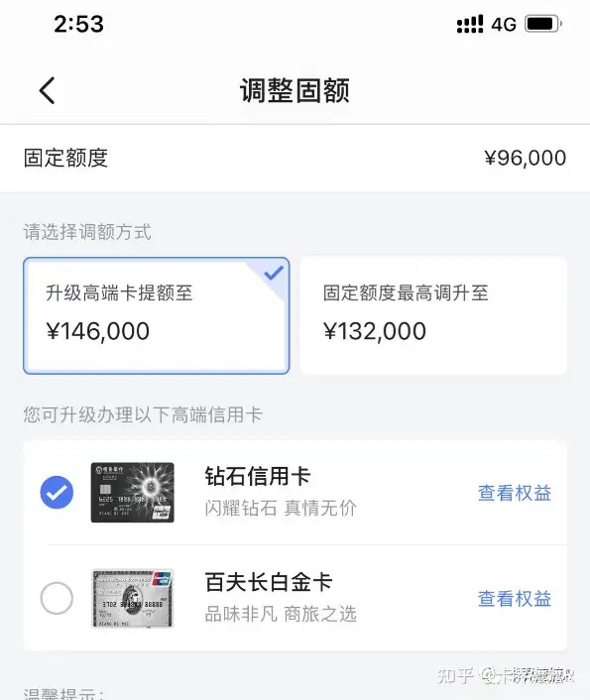Tap the battery icon in status bar

pyautogui.click(x=542, y=24)
